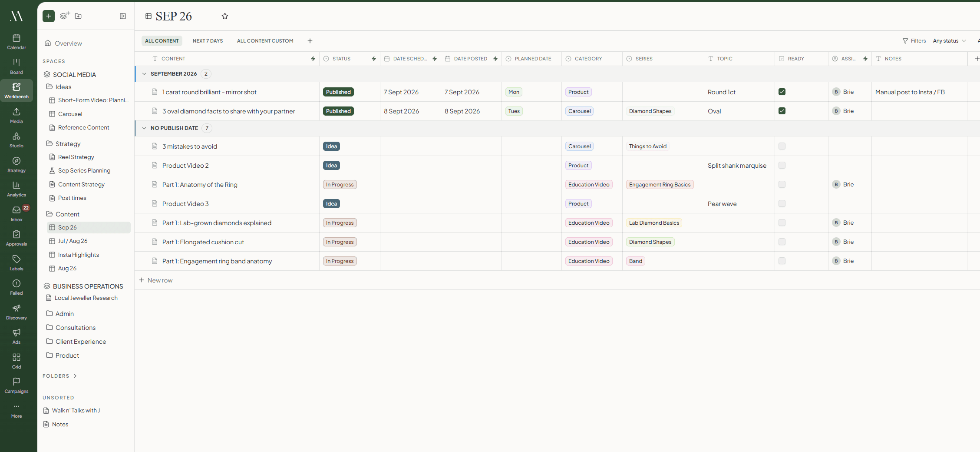Click the Lab Diamond Basics series tag
Screen dimensions: 980x452
(654, 223)
